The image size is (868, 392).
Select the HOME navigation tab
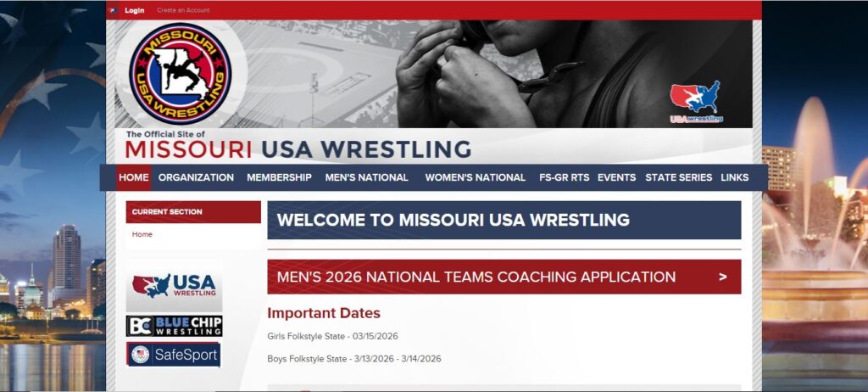pos(134,177)
